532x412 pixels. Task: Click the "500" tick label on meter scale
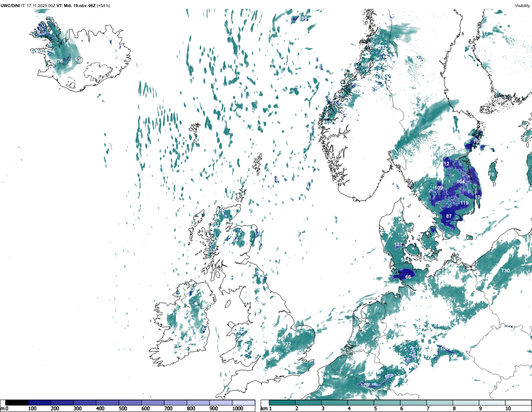coord(123,409)
